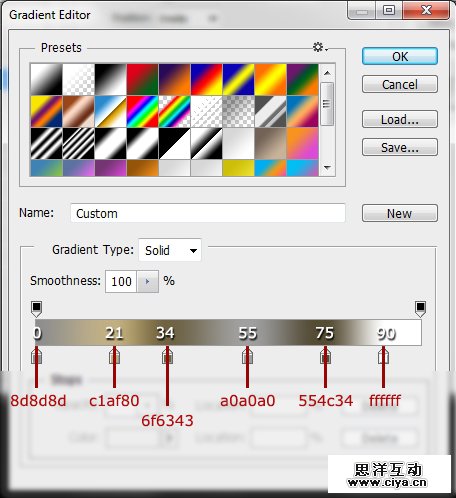The image size is (456, 498).
Task: Click Save... to store gradients
Action: 400,147
